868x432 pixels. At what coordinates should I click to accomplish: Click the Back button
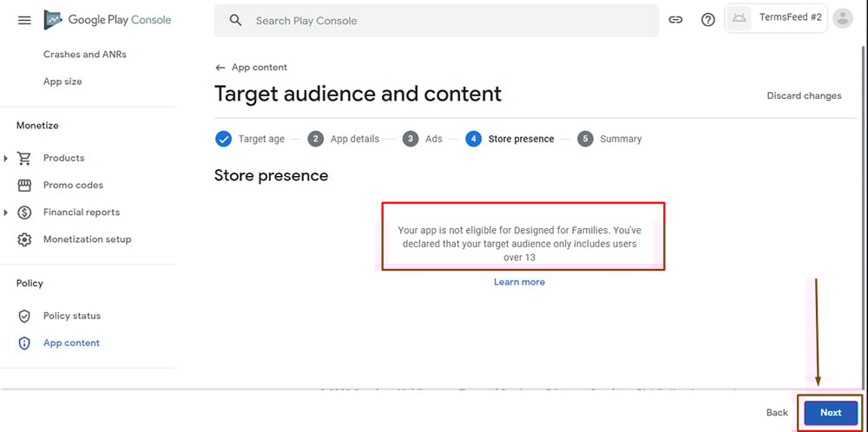777,413
